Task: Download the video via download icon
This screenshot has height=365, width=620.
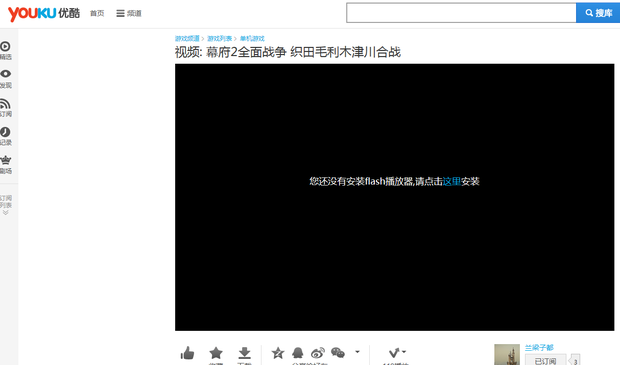Action: coord(244,353)
